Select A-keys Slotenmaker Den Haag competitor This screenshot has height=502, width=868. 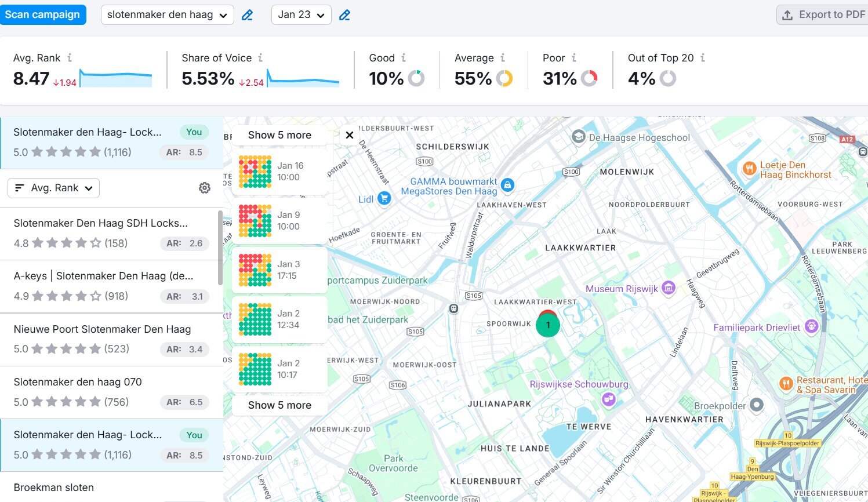[108, 286]
